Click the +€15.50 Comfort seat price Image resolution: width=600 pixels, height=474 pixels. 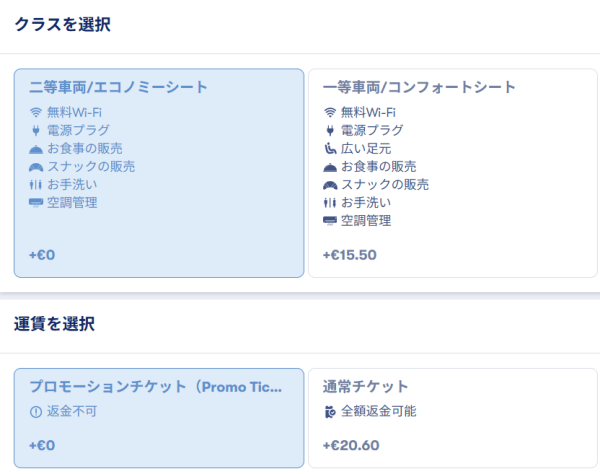(x=350, y=255)
